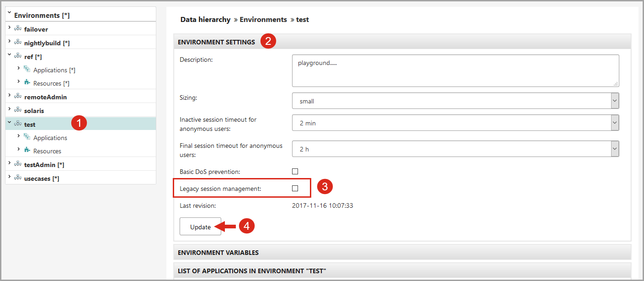Select the test environment label
This screenshot has height=281, width=644.
(x=30, y=124)
